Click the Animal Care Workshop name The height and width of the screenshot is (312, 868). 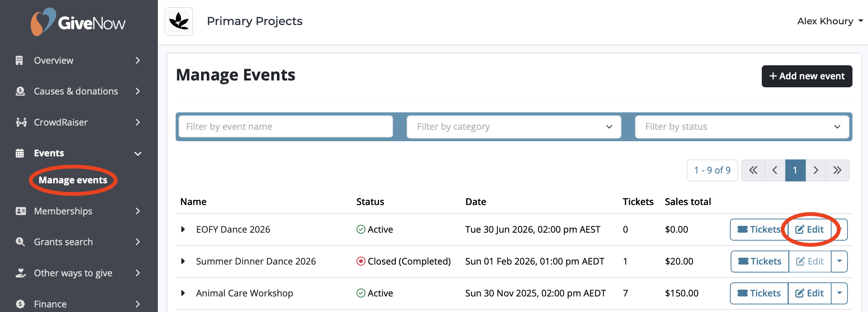click(x=244, y=293)
